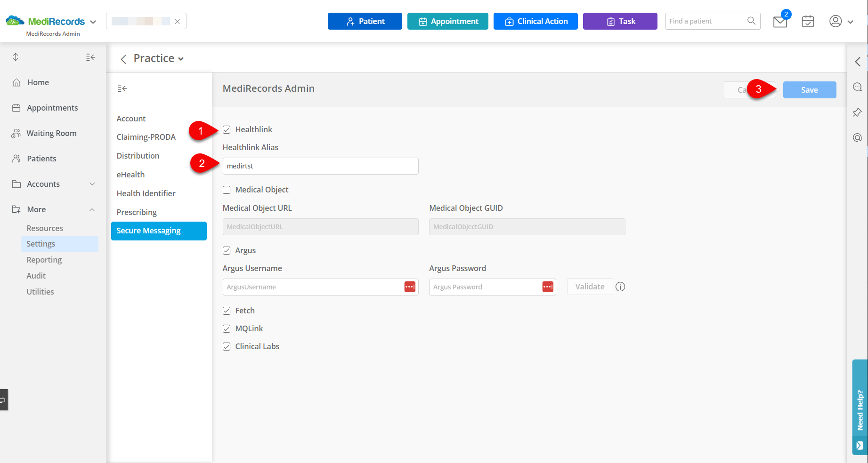Open the user account dropdown arrow

point(850,22)
